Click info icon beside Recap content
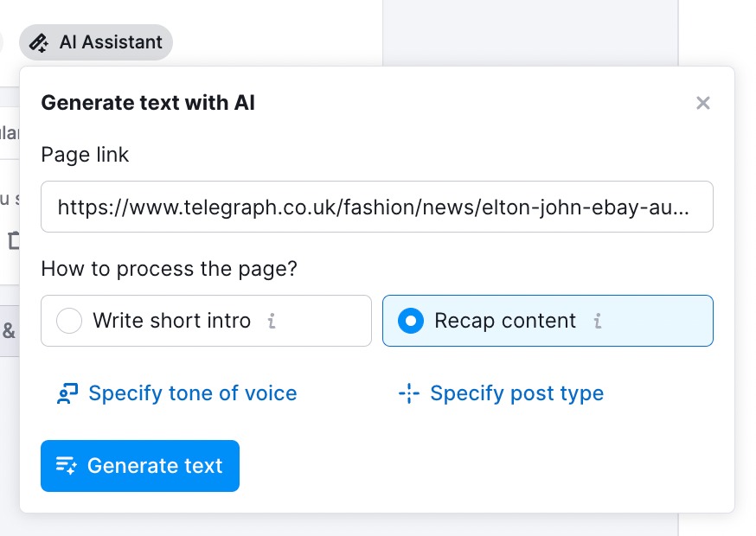 click(598, 321)
